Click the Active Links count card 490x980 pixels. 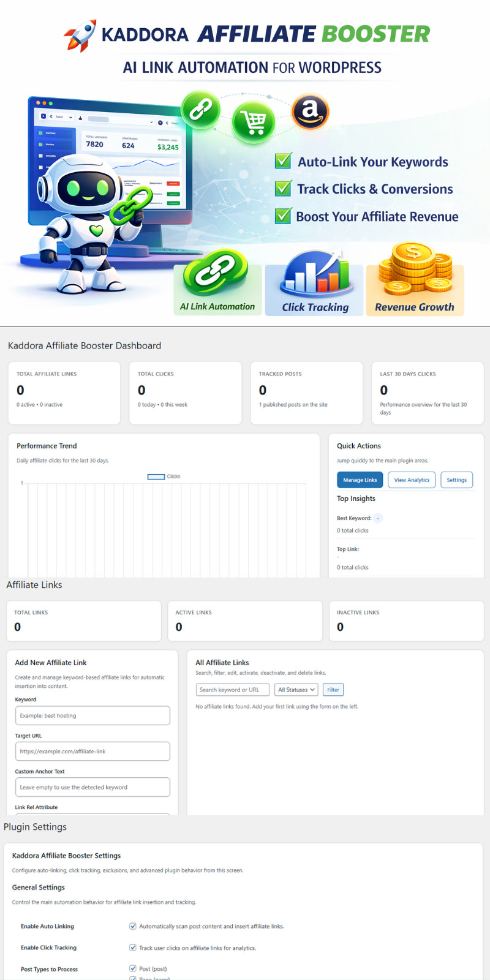245,621
